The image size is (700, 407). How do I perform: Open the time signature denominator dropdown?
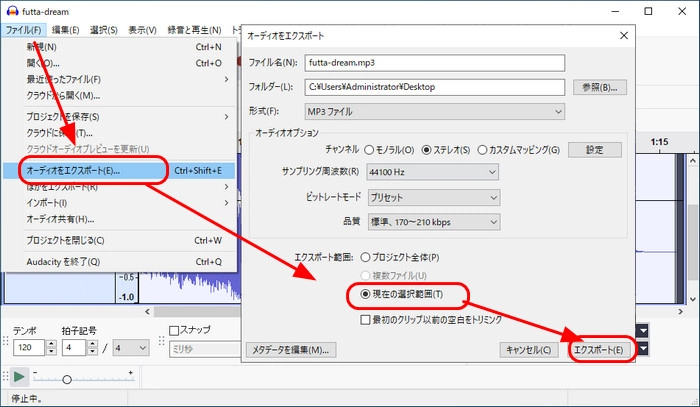tap(131, 348)
